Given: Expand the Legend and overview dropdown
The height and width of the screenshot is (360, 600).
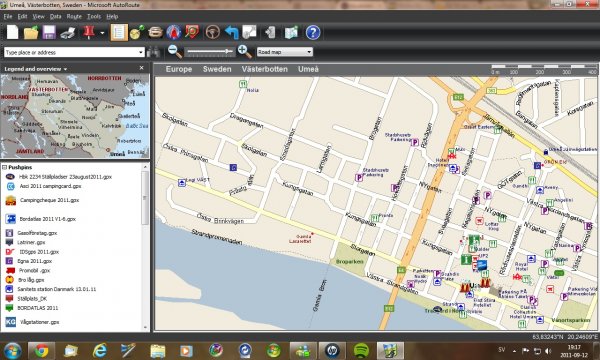Looking at the screenshot, I should tap(65, 69).
